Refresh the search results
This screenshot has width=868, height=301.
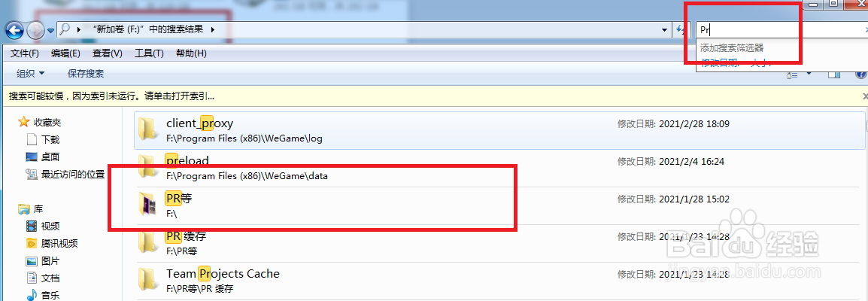click(x=680, y=30)
